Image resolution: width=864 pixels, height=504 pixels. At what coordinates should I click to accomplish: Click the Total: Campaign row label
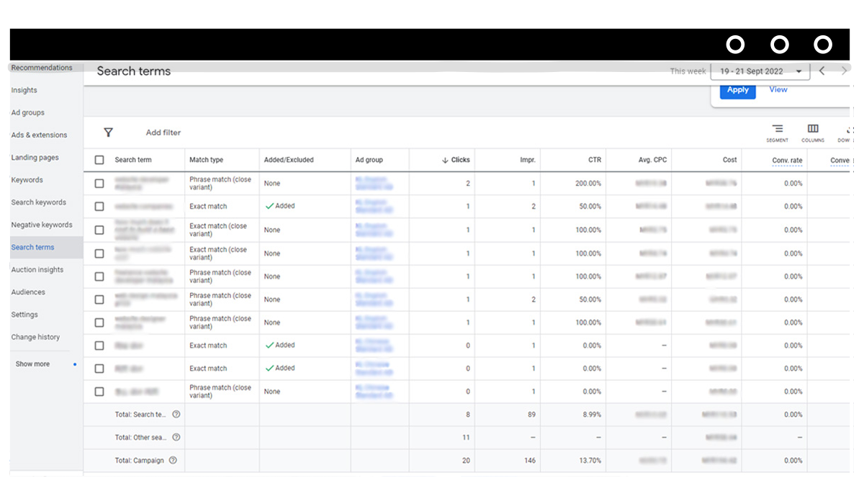140,460
